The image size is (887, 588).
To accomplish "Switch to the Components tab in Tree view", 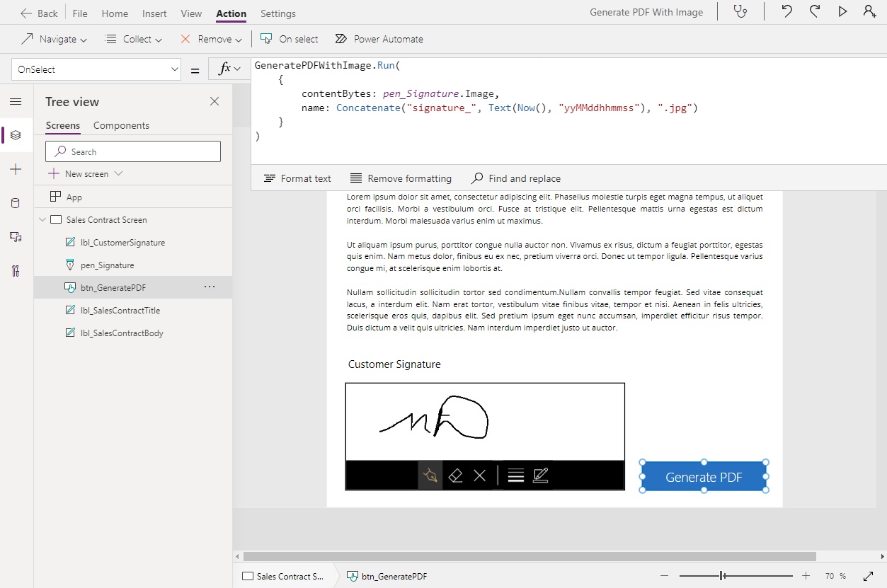I will [120, 125].
